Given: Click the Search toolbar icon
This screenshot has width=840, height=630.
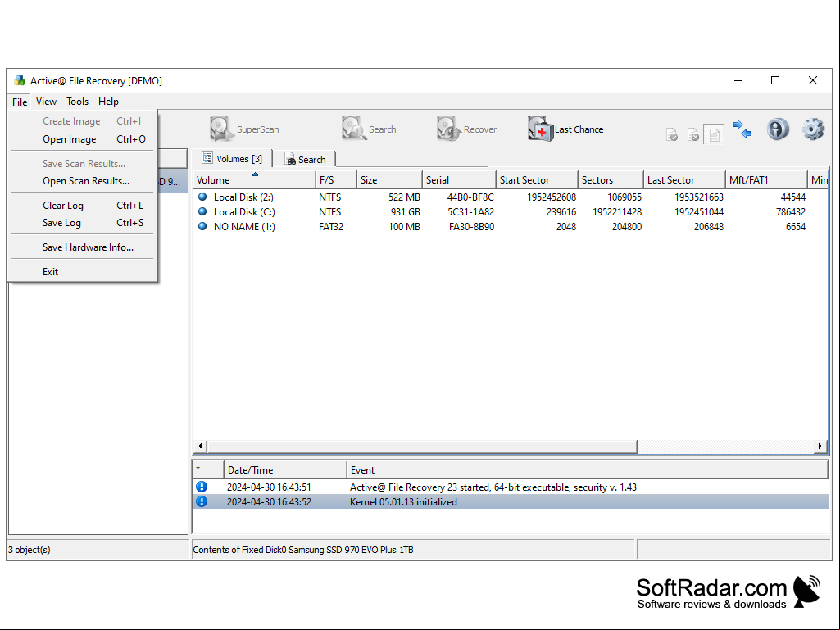Looking at the screenshot, I should click(x=353, y=129).
